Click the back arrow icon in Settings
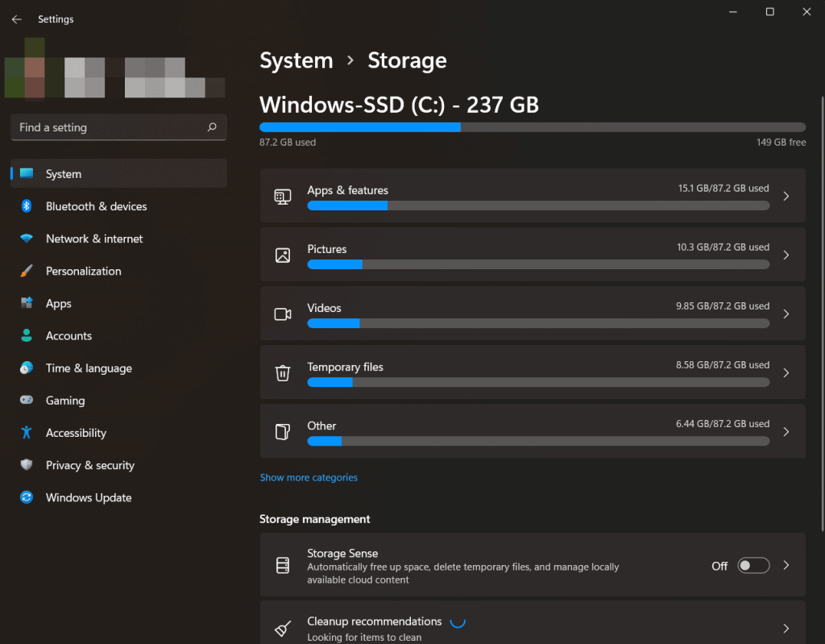825x644 pixels. pyautogui.click(x=17, y=19)
